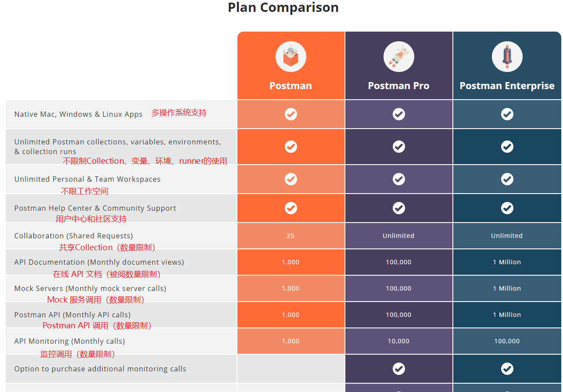Screen dimensions: 563x392
Task: Click the Plan Comparison title
Action: [283, 7]
